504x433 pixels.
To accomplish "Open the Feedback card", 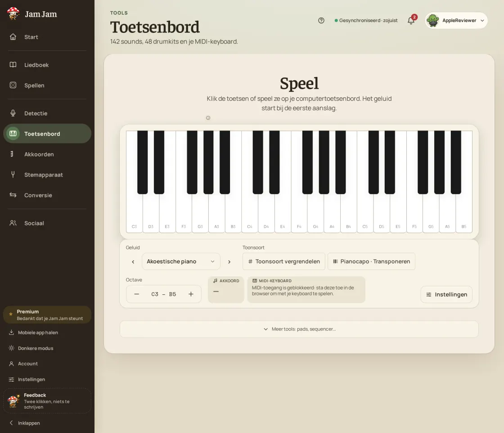I will pos(47,401).
